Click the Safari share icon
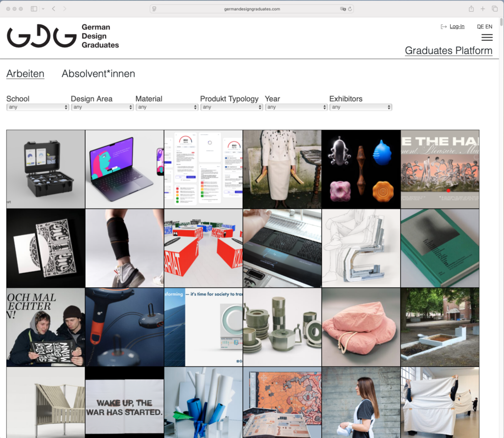This screenshot has width=504, height=438. click(x=471, y=9)
